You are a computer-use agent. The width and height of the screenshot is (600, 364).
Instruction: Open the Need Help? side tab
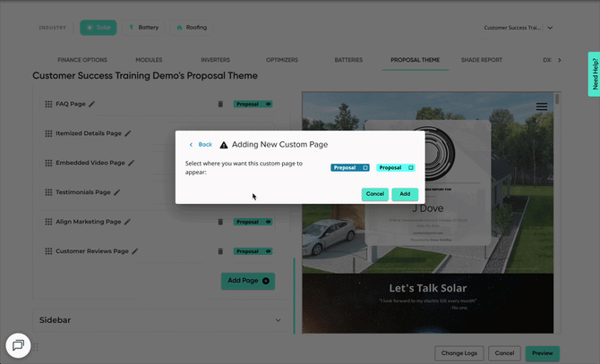[x=595, y=74]
